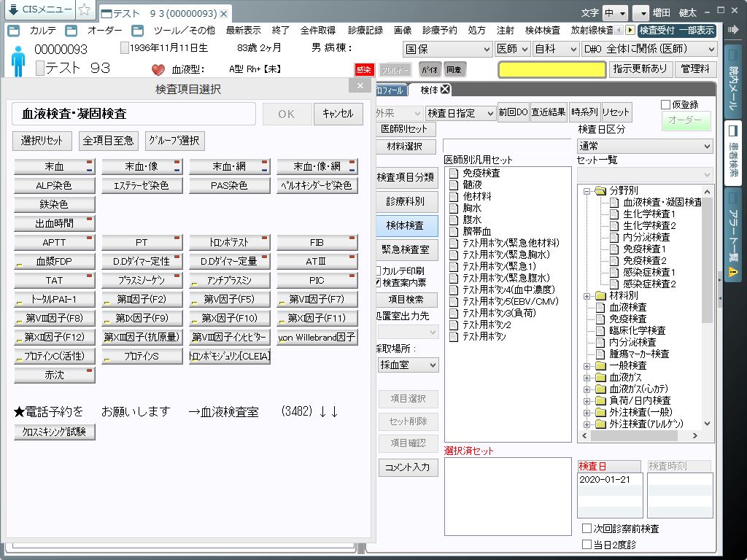Screen dimensions: 747x560
Task: Enable the 仮登録 checkbox
Action: pyautogui.click(x=665, y=104)
